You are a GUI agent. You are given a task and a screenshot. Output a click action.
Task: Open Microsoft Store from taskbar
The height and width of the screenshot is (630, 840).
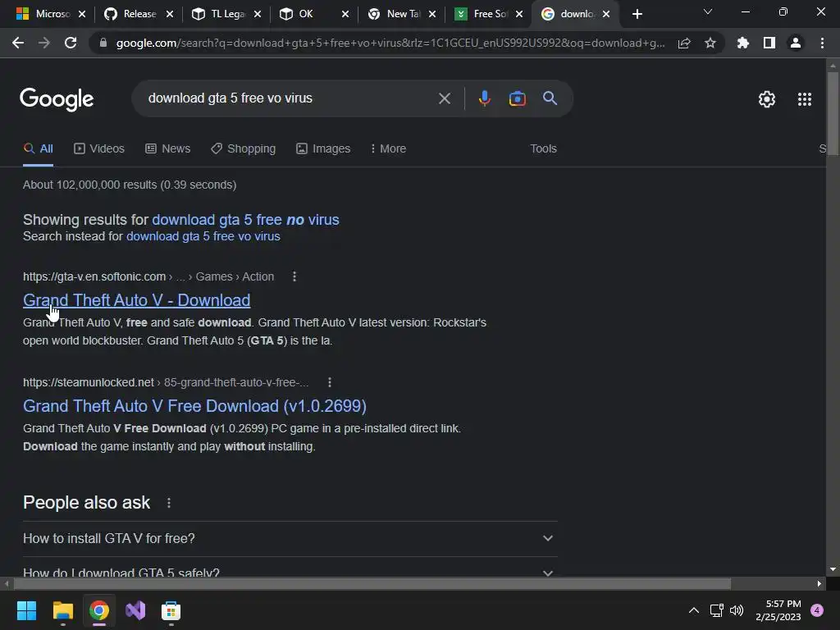[x=171, y=610]
